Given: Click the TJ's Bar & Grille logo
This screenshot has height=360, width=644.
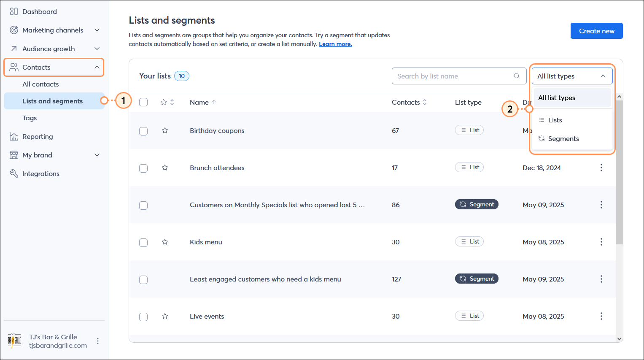Looking at the screenshot, I should [x=14, y=341].
